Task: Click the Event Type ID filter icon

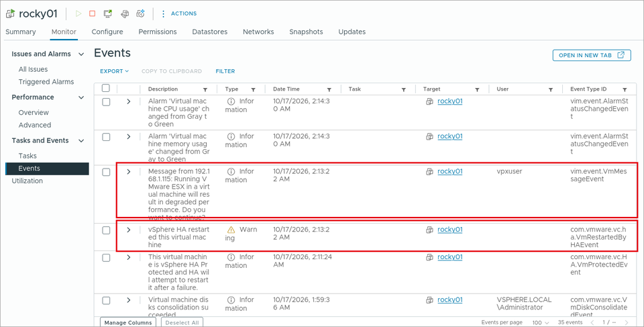Action: [x=625, y=89]
